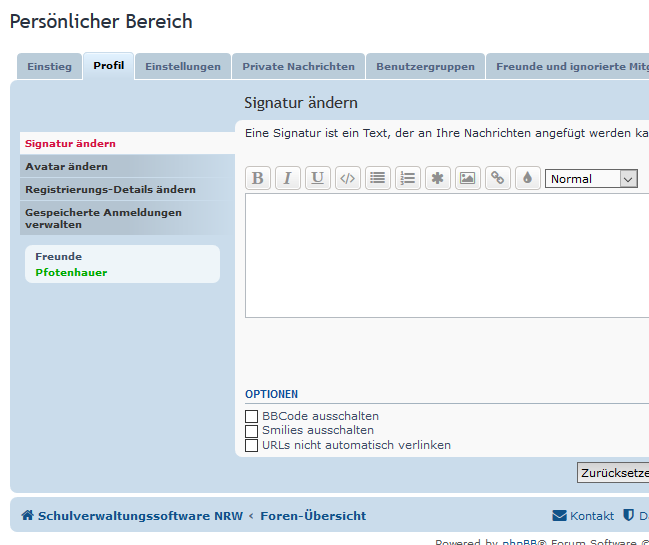Switch to the Einstellungen tab
This screenshot has width=649, height=545.
pyautogui.click(x=183, y=67)
